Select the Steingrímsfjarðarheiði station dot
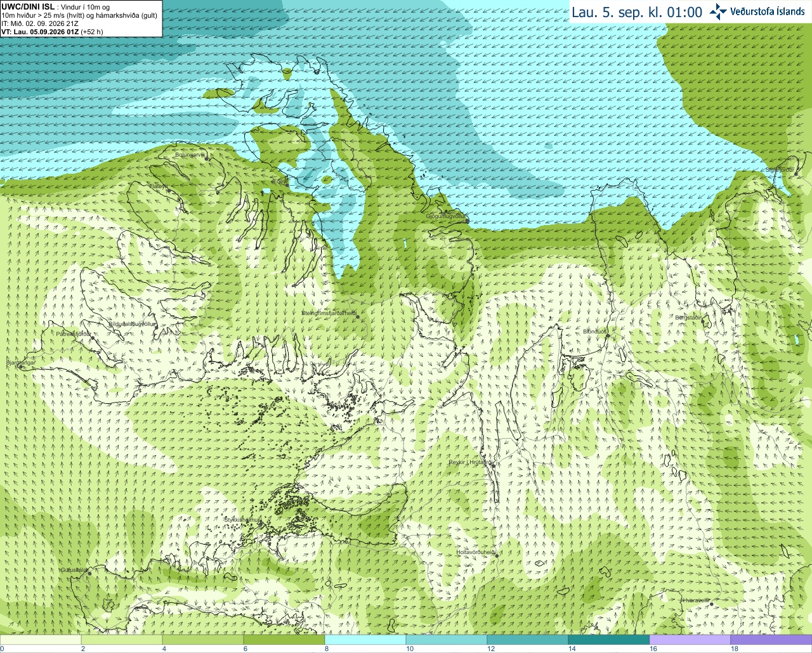Image resolution: width=812 pixels, height=653 pixels. coord(357,316)
